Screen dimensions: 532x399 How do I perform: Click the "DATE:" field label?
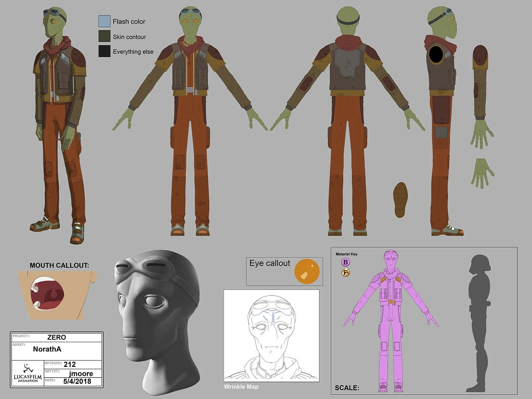coord(50,380)
